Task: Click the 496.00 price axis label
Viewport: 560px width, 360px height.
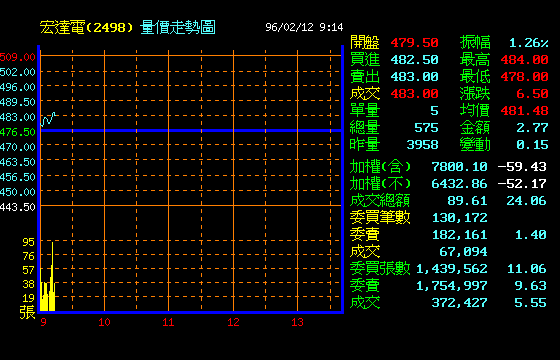Action: pos(18,87)
